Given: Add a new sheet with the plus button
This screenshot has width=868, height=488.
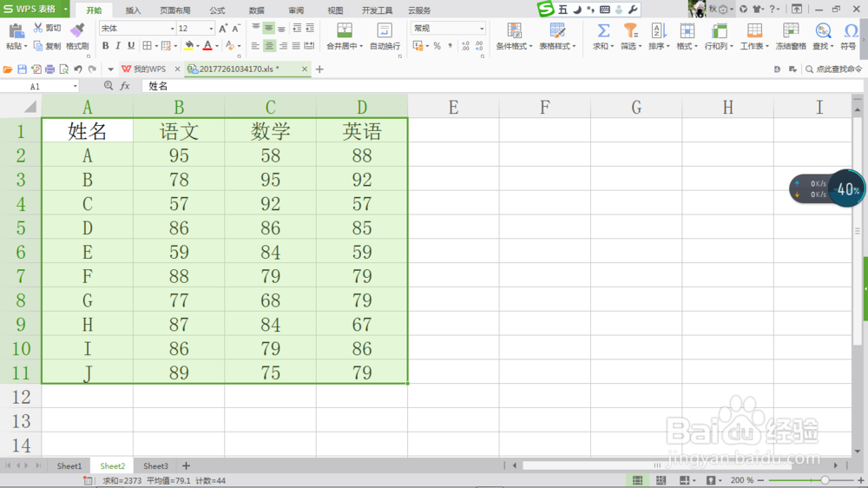Looking at the screenshot, I should point(186,465).
